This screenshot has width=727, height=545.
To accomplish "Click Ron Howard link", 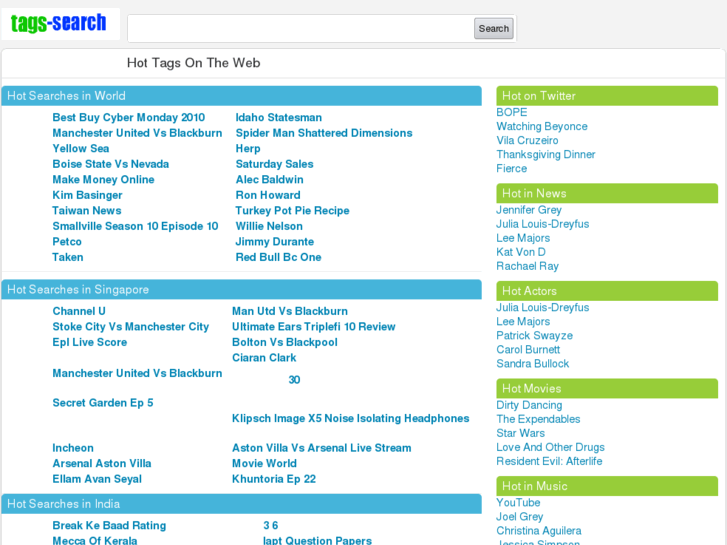I will pos(268,195).
